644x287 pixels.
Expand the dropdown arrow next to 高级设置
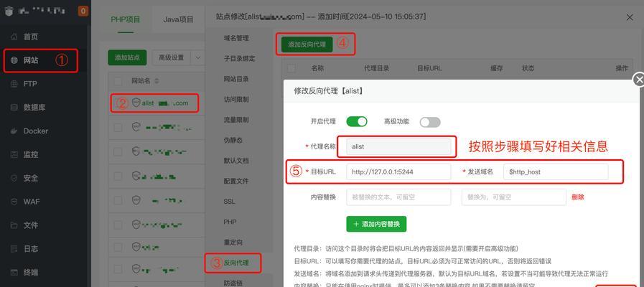[x=198, y=58]
